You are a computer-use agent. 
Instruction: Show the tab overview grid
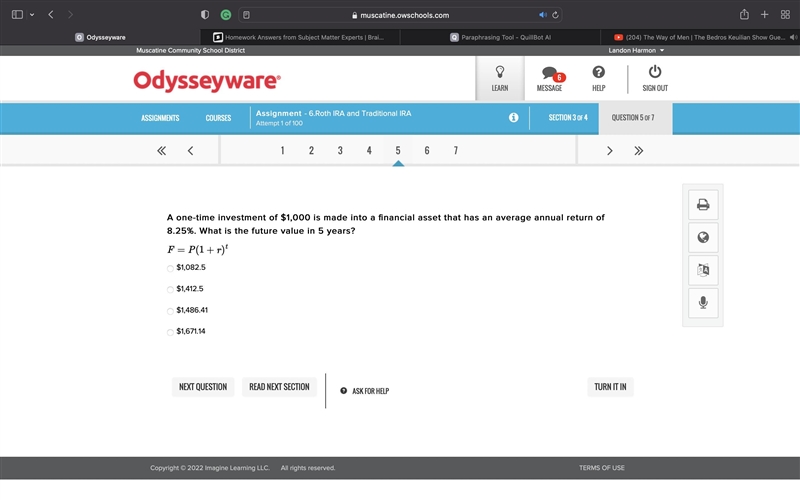coord(785,14)
